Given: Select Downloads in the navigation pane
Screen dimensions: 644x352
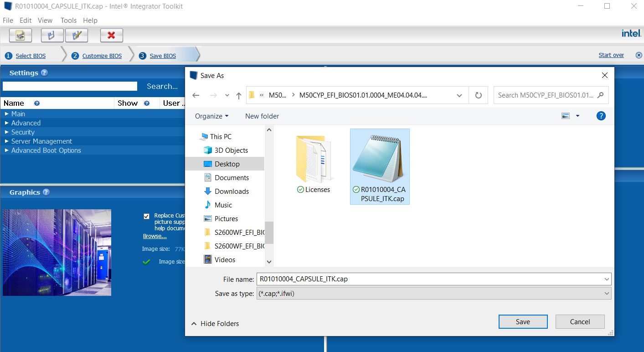Looking at the screenshot, I should pyautogui.click(x=232, y=192).
